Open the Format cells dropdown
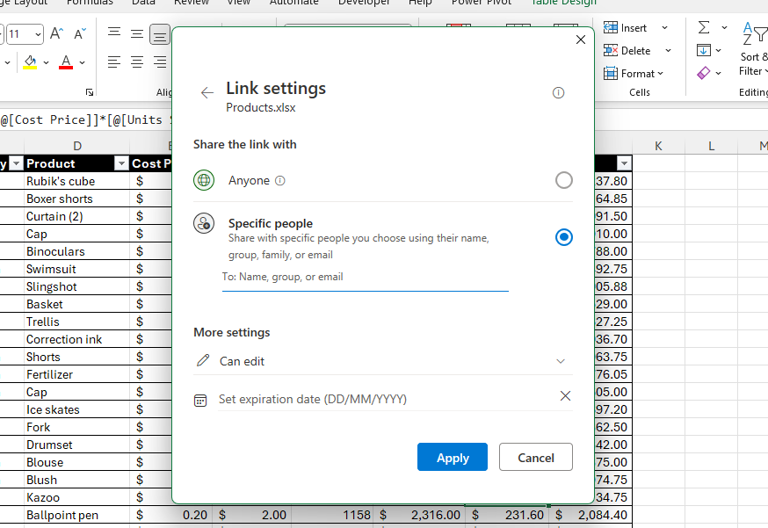 633,73
